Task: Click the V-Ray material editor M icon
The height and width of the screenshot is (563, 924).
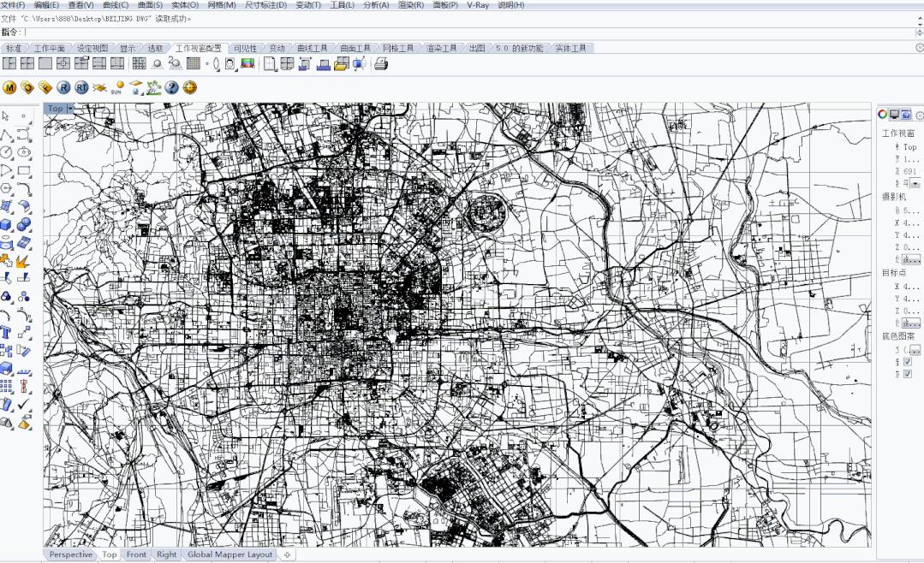Action: 10,87
